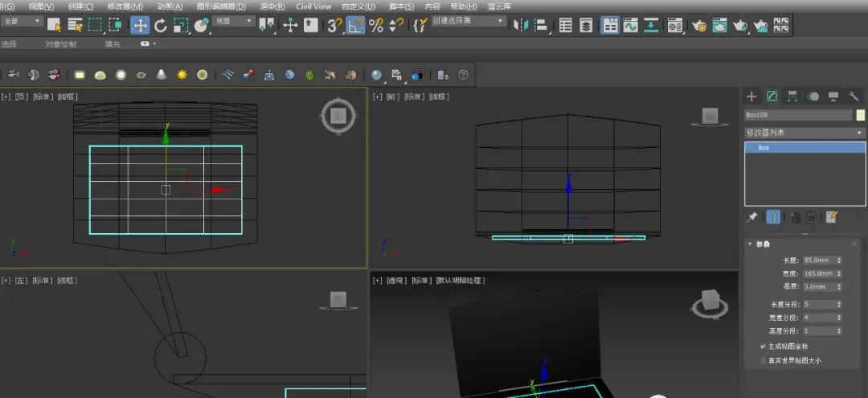Viewport: 868px width, 398px height.
Task: Uncheck 生成贴图坐标 checkbox
Action: pyautogui.click(x=764, y=346)
